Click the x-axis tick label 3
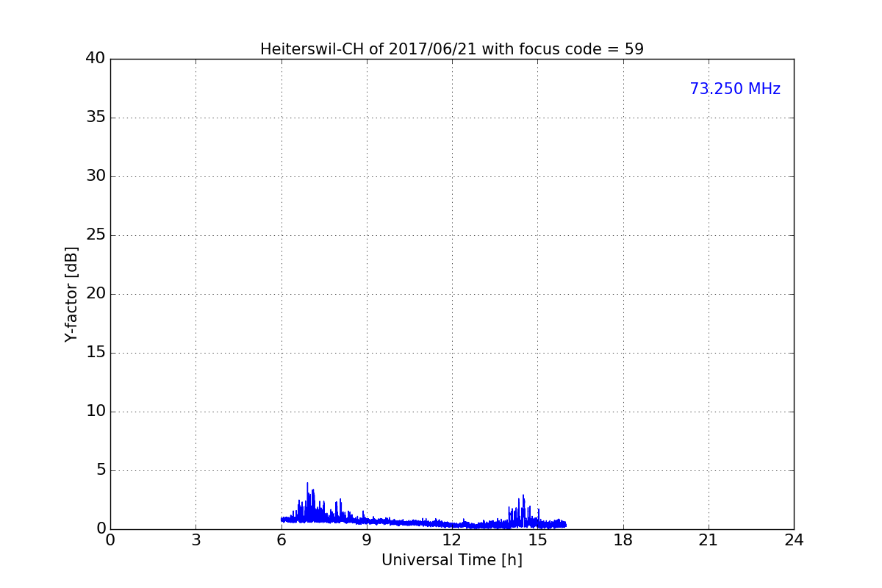This screenshot has height=588, width=882. [196, 540]
